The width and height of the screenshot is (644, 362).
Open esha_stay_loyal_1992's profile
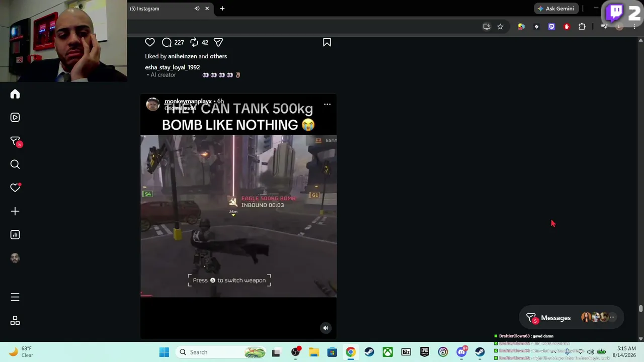click(173, 67)
